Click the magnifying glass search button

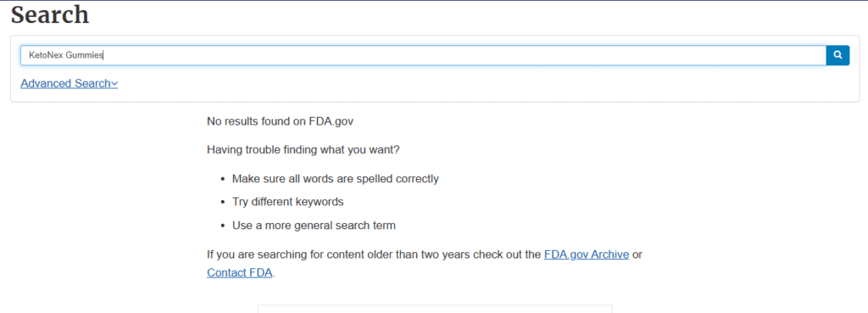tap(837, 55)
